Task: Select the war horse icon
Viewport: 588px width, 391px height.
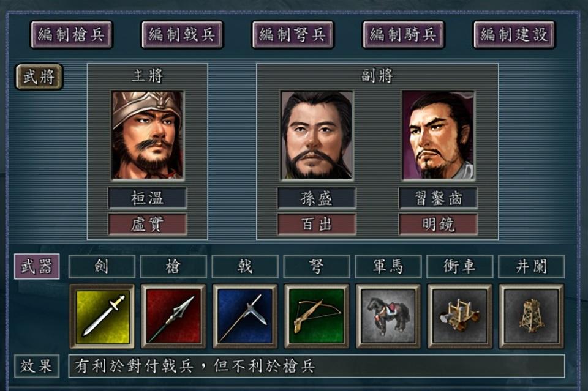Action: 388,316
